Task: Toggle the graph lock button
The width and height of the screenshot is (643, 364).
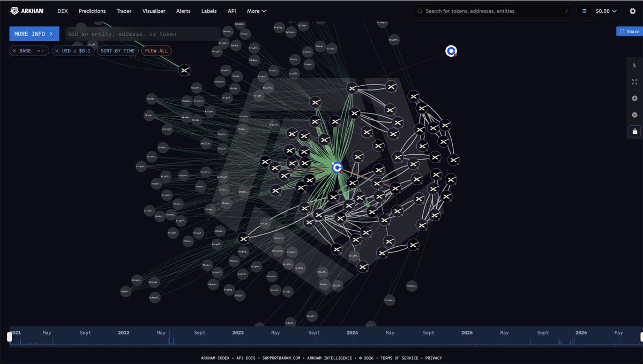Action: 634,131
